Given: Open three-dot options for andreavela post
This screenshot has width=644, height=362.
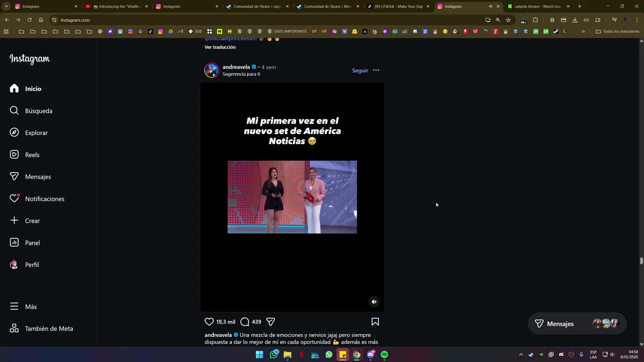Looking at the screenshot, I should tap(376, 70).
